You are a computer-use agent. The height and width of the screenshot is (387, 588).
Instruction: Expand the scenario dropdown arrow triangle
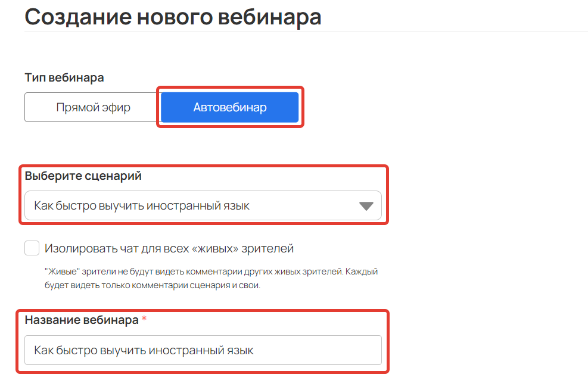(366, 206)
